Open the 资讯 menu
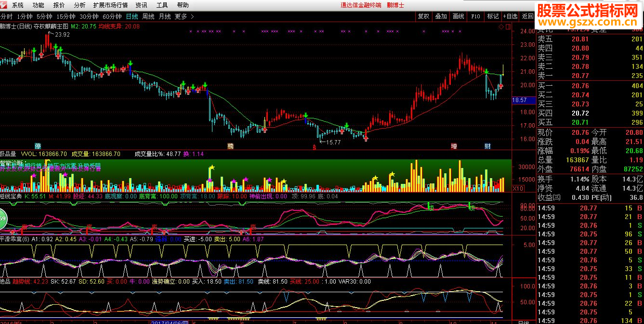This screenshot has height=324, width=644. [x=141, y=5]
